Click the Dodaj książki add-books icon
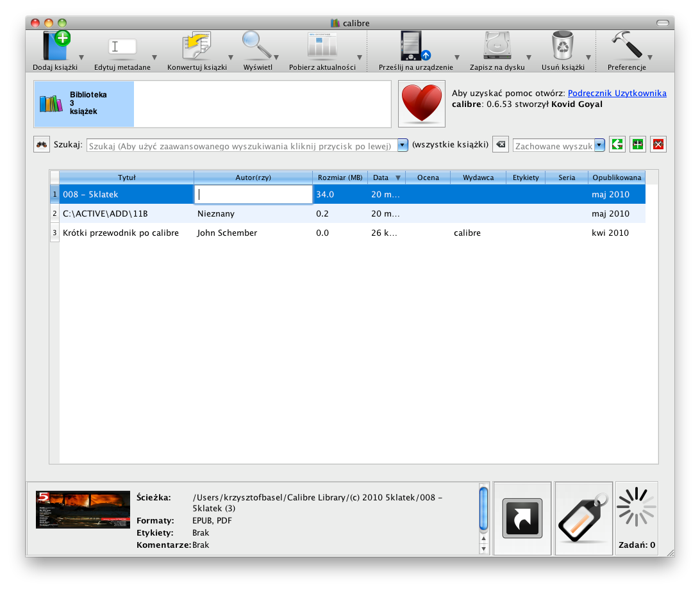This screenshot has width=700, height=592. click(x=56, y=45)
